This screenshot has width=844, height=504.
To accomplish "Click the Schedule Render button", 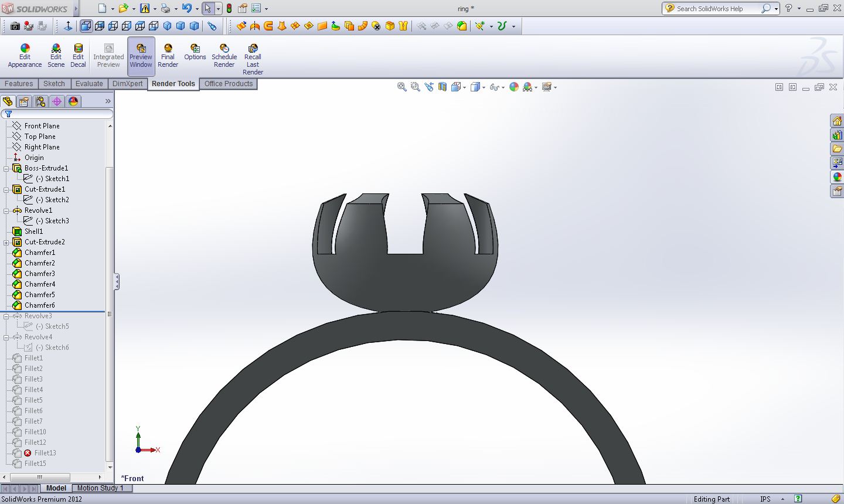I will [224, 56].
